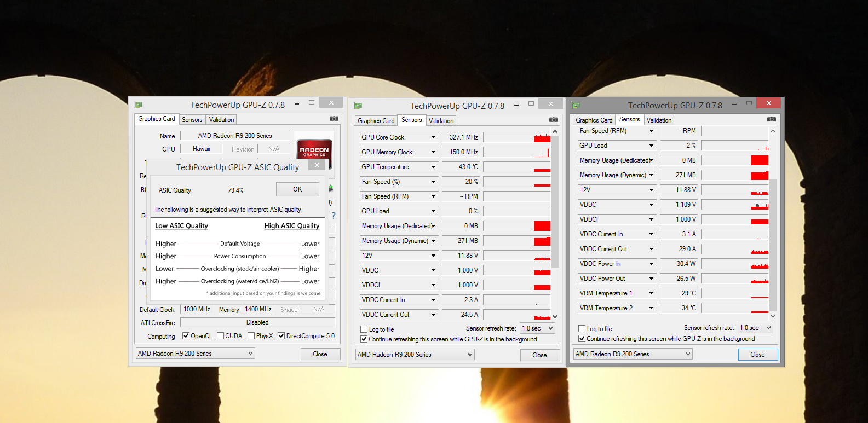Select Graphics Card tab in left window
The width and height of the screenshot is (868, 423).
click(157, 119)
